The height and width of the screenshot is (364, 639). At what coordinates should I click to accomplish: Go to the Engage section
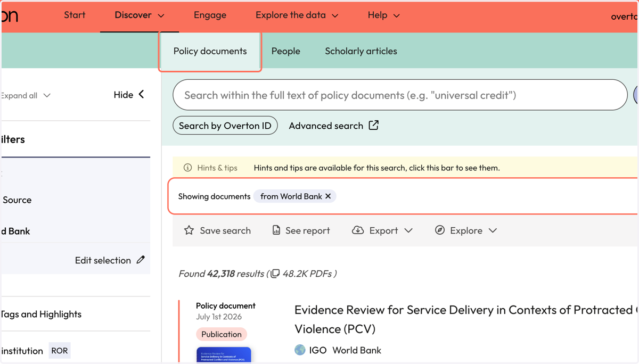[x=210, y=15]
